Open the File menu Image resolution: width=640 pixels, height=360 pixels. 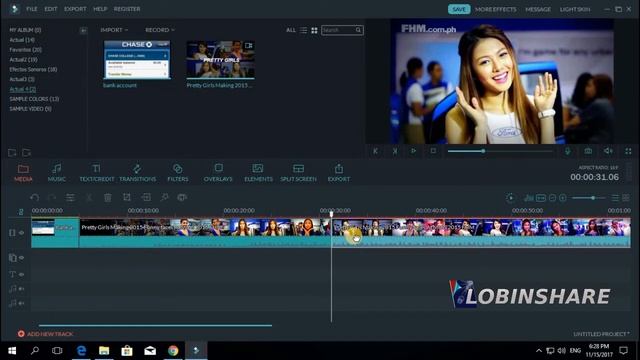32,9
